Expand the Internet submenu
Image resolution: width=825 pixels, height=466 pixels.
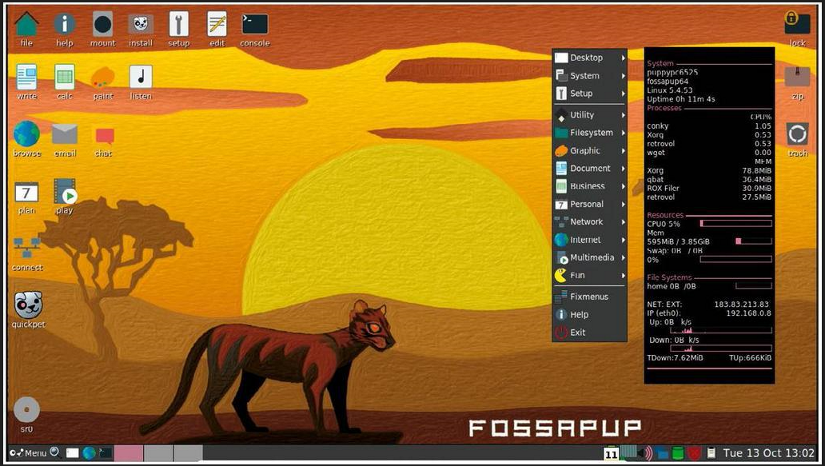coord(590,240)
